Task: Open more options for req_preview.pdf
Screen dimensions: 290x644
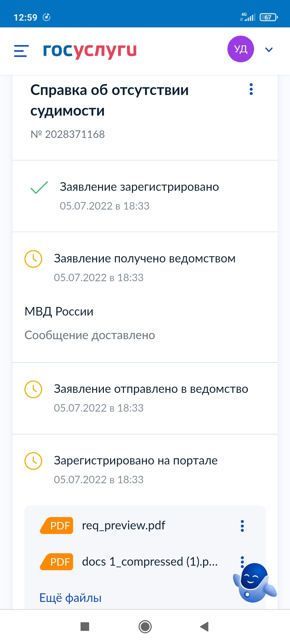Action: pos(242,526)
